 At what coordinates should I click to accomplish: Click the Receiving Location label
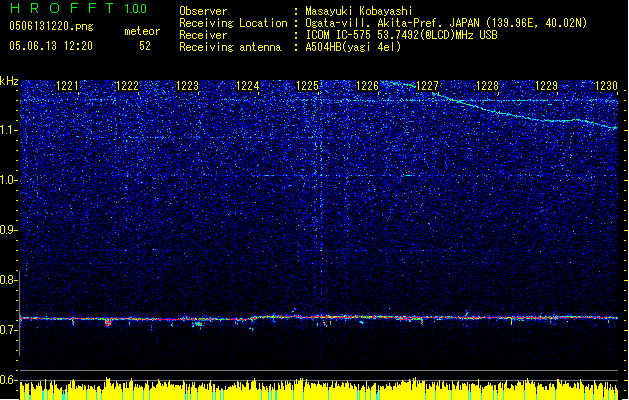click(233, 23)
